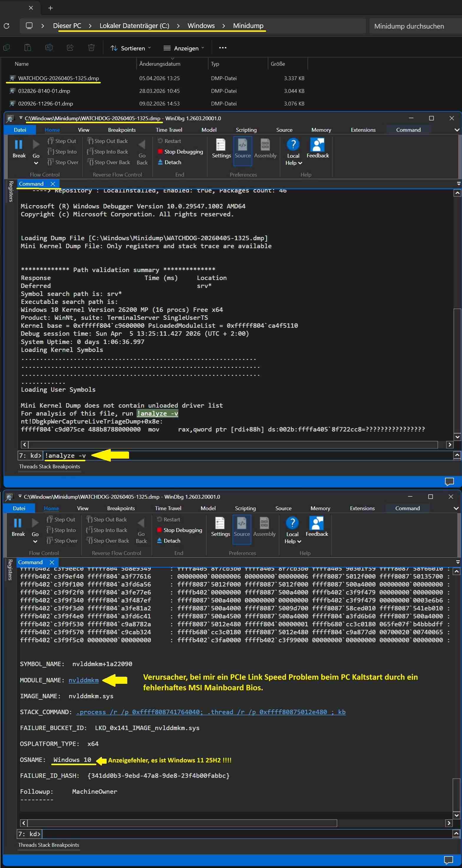Click Stop Debugging in upper WinDbg window

180,151
